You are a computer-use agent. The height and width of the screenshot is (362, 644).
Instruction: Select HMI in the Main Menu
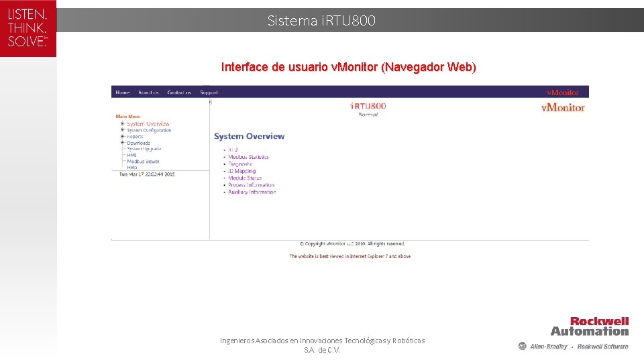pos(131,155)
